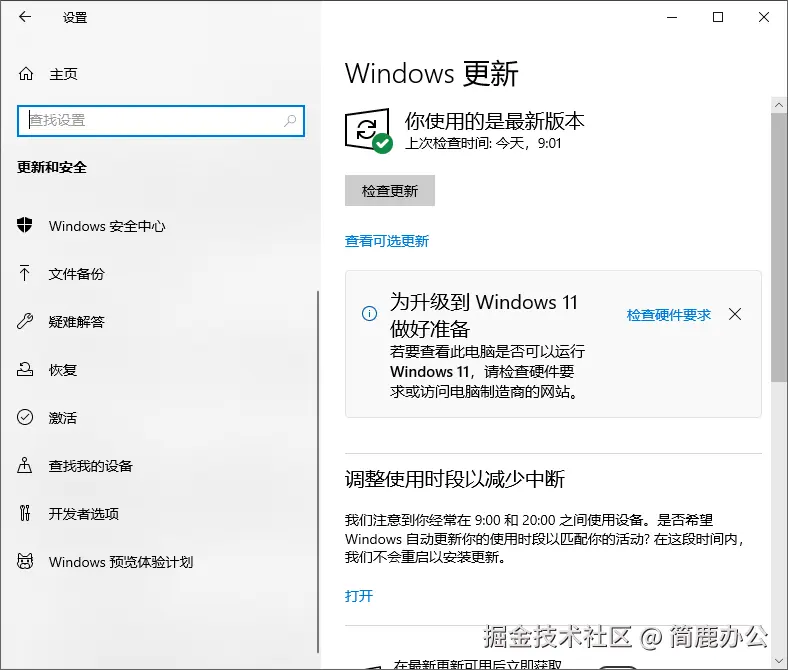Open 查看可选更新 link

click(386, 241)
